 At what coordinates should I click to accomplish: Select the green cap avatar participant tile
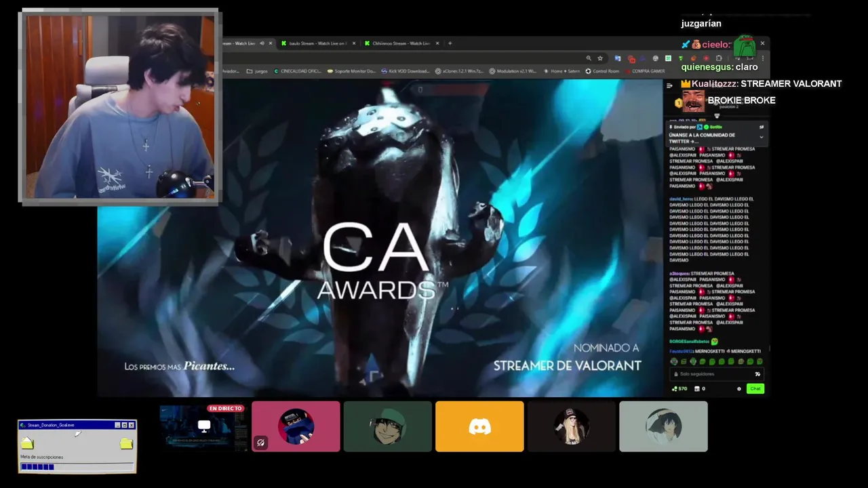388,426
